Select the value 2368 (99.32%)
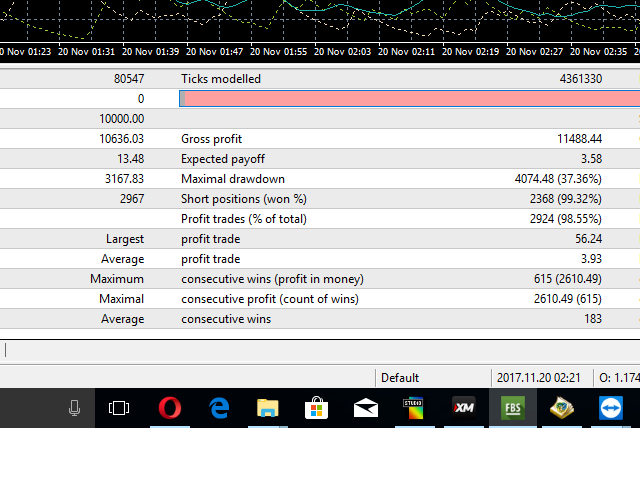 tap(565, 199)
